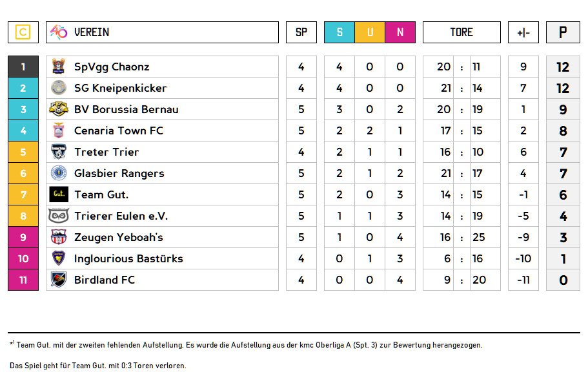588x376 pixels.
Task: Click the Birdland FC badge
Action: point(59,280)
